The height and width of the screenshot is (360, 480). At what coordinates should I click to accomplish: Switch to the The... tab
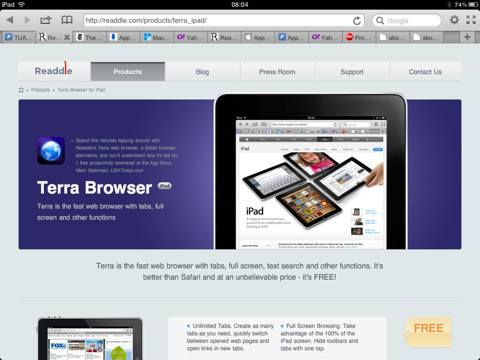pyautogui.click(x=90, y=37)
